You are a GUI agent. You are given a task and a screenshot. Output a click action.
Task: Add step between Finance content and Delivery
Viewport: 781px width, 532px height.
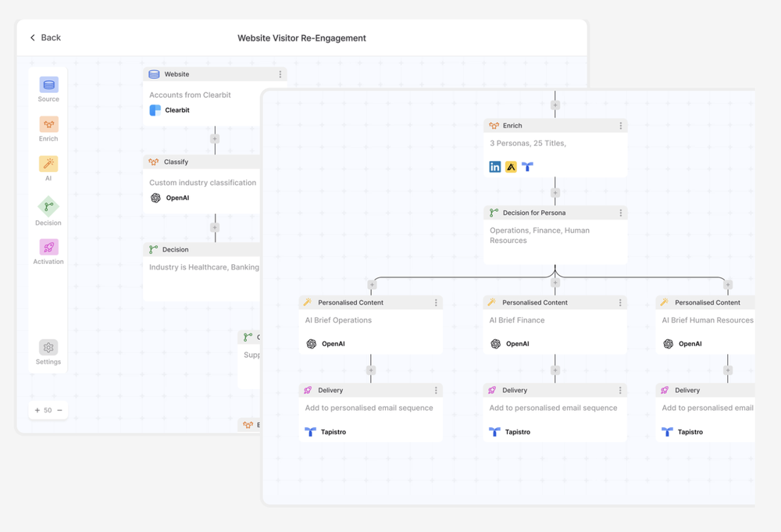point(555,370)
